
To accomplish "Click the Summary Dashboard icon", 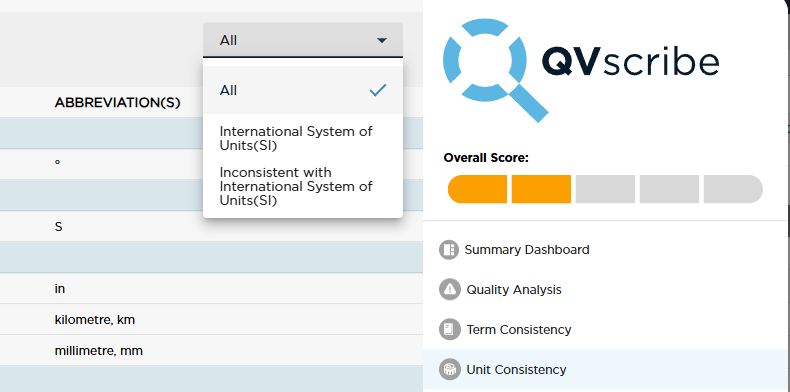I will click(x=448, y=250).
